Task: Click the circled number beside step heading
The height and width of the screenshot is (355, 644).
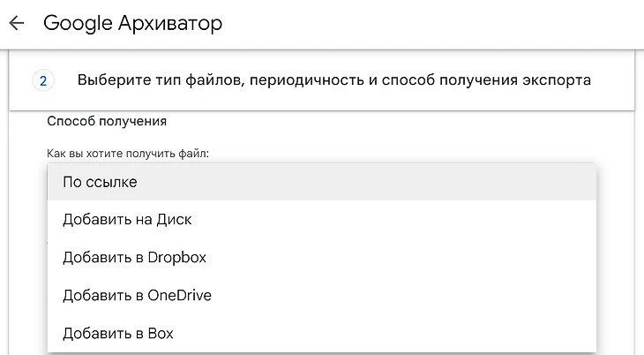Action: click(x=43, y=81)
